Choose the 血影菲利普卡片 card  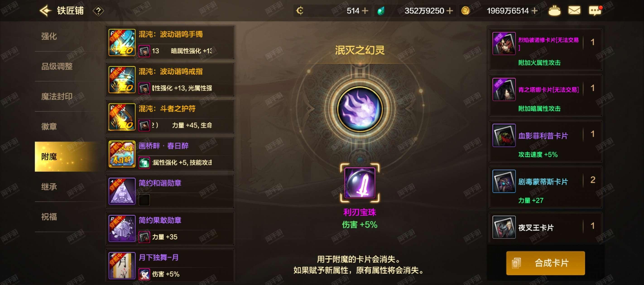coord(545,141)
